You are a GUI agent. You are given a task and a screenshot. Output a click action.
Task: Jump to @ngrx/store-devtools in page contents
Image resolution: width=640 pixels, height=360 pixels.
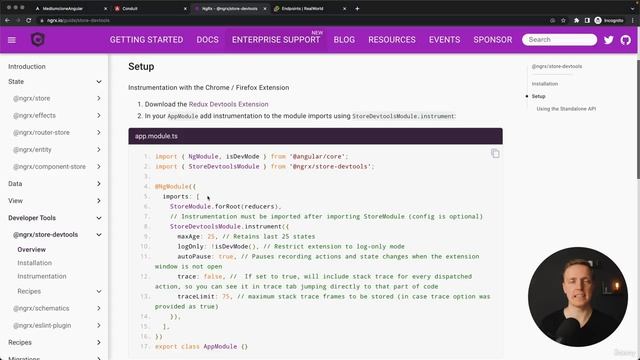[x=557, y=67]
